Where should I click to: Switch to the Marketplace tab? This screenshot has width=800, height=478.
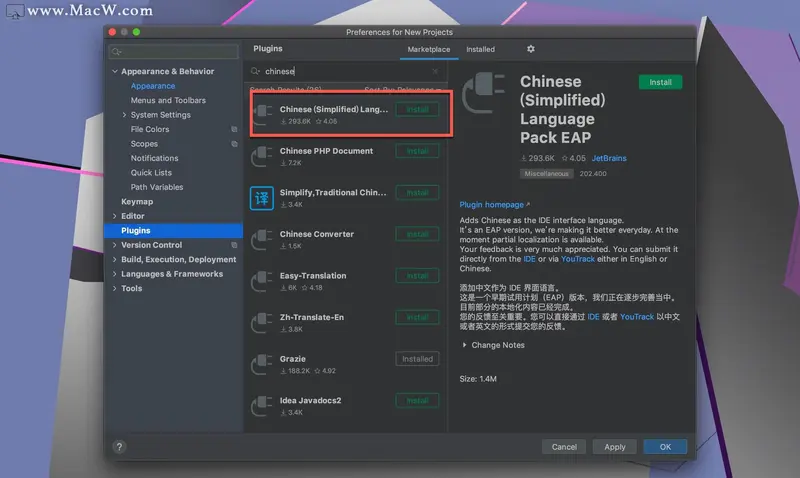[x=429, y=49]
